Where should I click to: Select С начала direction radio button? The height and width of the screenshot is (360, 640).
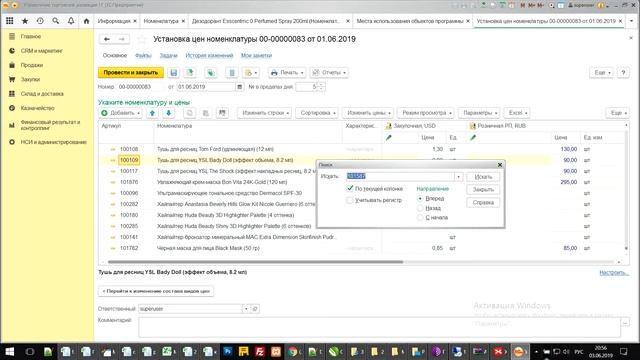(x=420, y=218)
